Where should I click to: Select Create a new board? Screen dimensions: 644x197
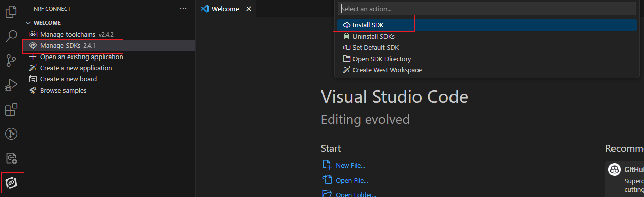[x=109, y=79]
